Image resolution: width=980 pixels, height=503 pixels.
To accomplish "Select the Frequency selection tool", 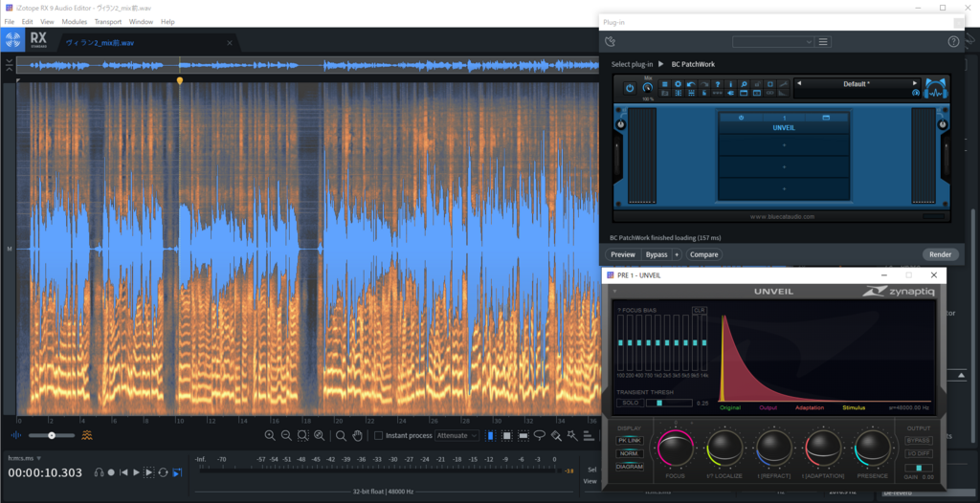I will (523, 435).
